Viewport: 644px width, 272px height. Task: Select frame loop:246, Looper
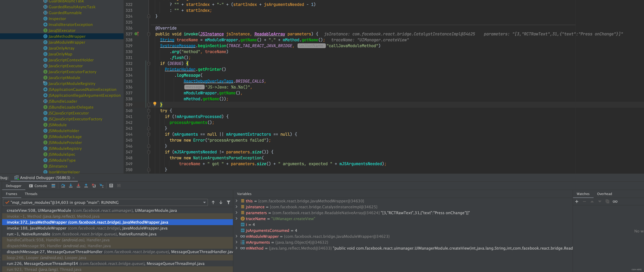tap(118, 258)
